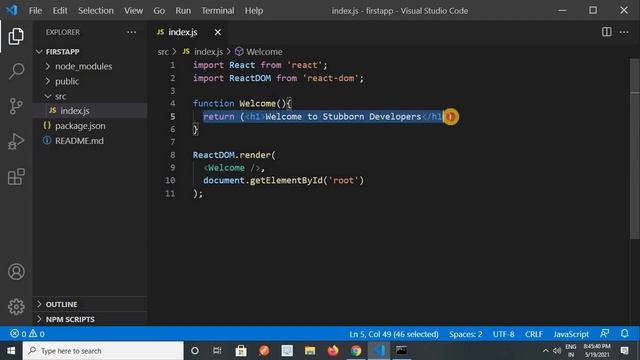Launch Chrome from the taskbar
Image resolution: width=640 pixels, height=360 pixels.
point(356,351)
